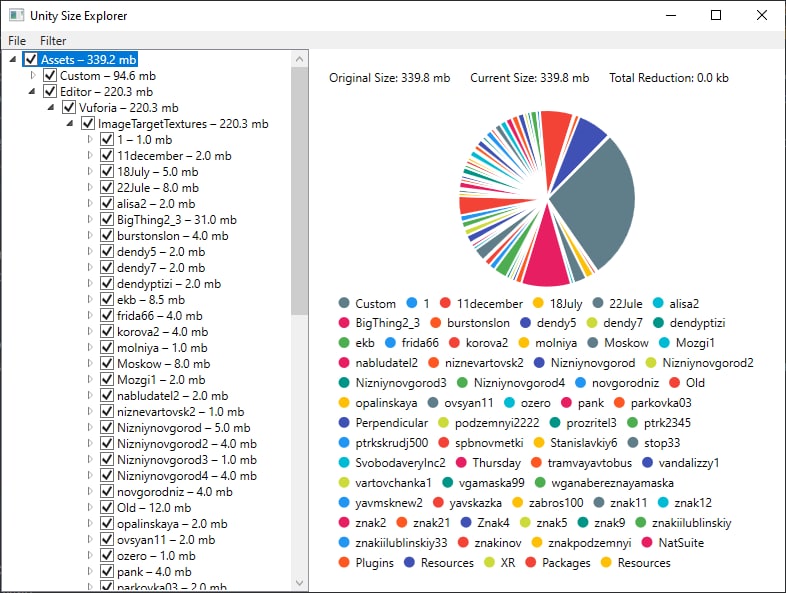The width and height of the screenshot is (786, 593).
Task: Select the Old legend color dot
Action: [x=675, y=382]
